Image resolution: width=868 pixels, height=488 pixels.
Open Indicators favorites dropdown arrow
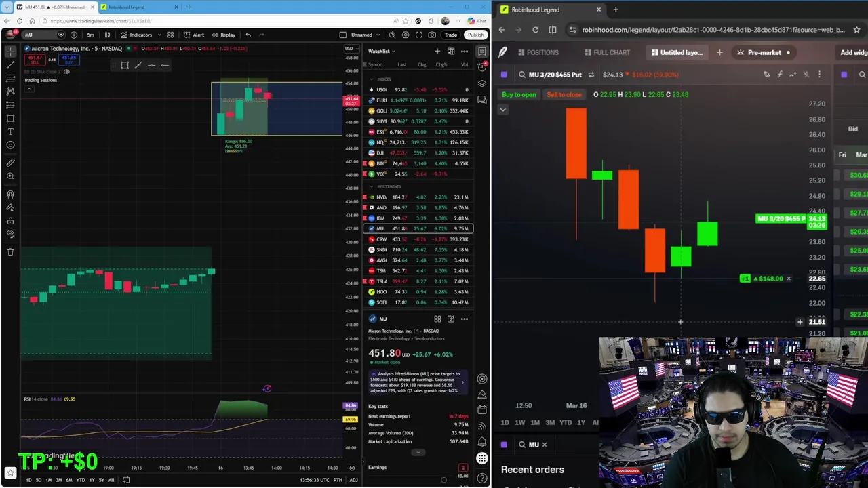pyautogui.click(x=159, y=35)
